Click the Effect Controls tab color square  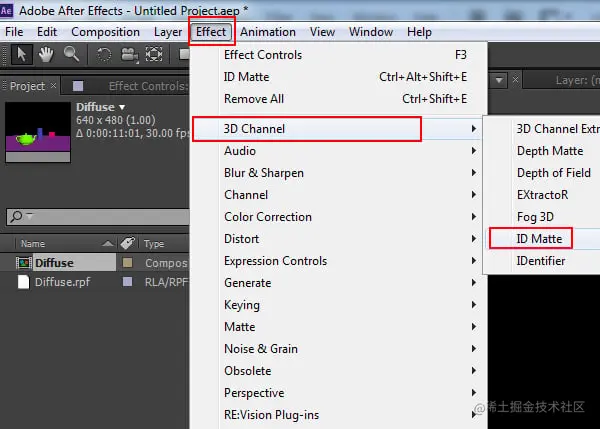78,86
